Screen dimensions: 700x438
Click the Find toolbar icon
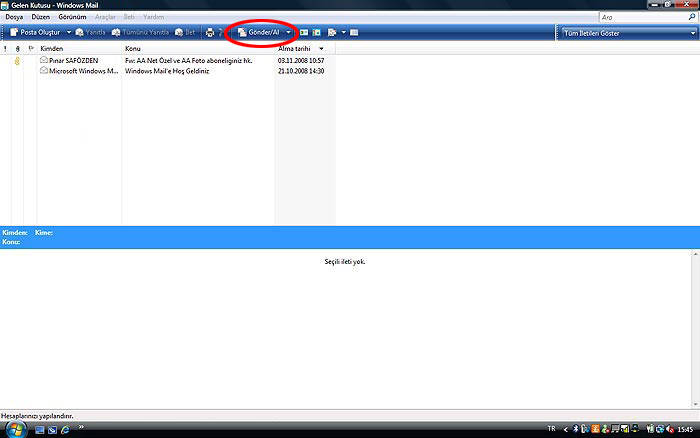coord(332,33)
